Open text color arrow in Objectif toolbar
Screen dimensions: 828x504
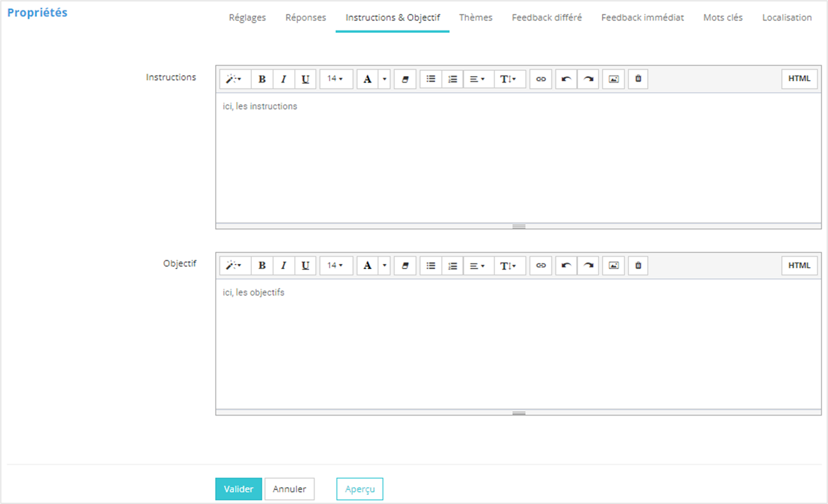384,266
